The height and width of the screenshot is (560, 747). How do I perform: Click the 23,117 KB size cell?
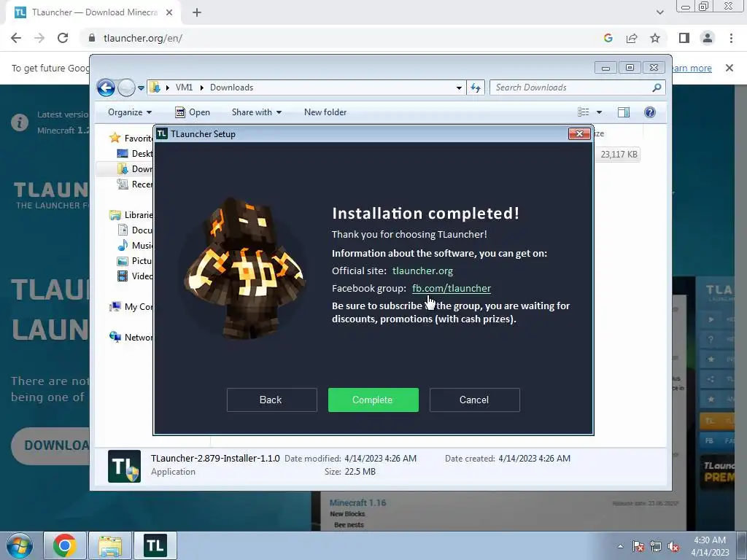(x=619, y=155)
